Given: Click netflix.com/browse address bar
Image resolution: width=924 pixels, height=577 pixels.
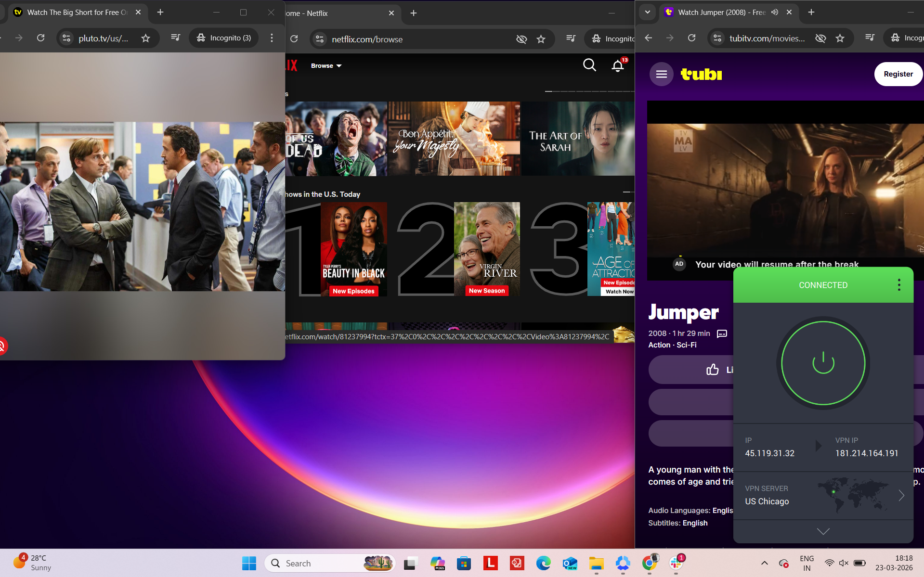Looking at the screenshot, I should point(367,39).
